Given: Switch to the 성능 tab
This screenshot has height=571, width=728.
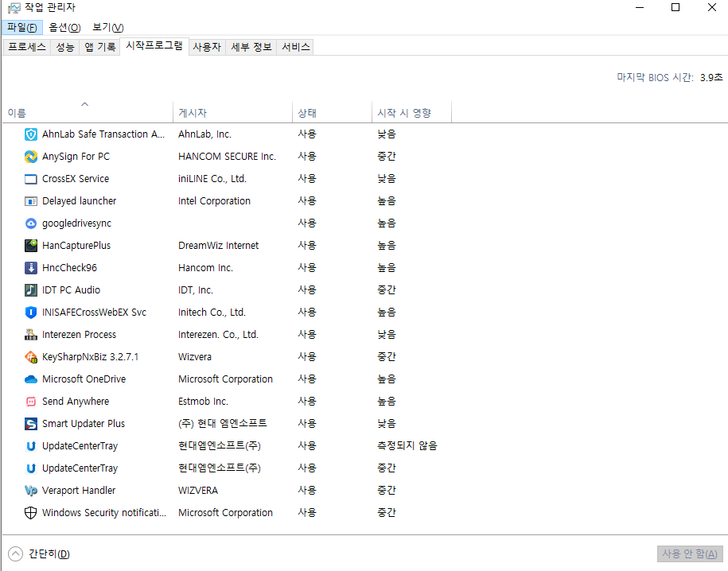Looking at the screenshot, I should (65, 47).
